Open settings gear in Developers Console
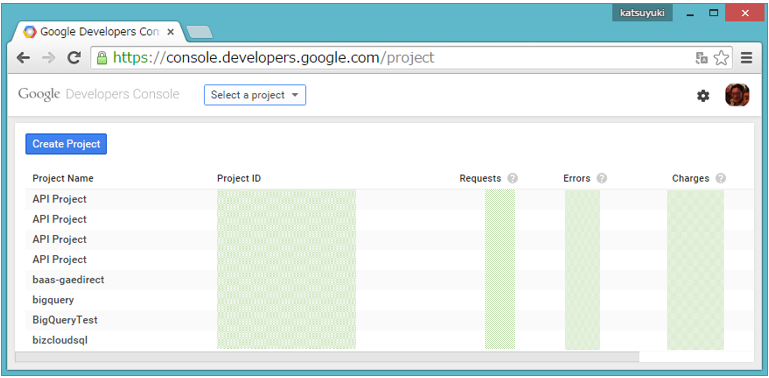Viewport: 769px width, 378px height. click(703, 96)
